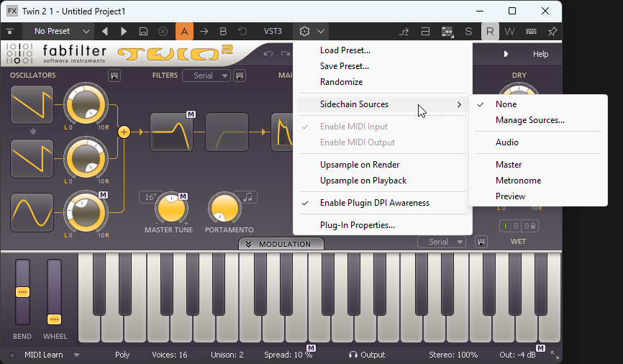
Task: Toggle Upsample on Playback
Action: tap(382, 181)
